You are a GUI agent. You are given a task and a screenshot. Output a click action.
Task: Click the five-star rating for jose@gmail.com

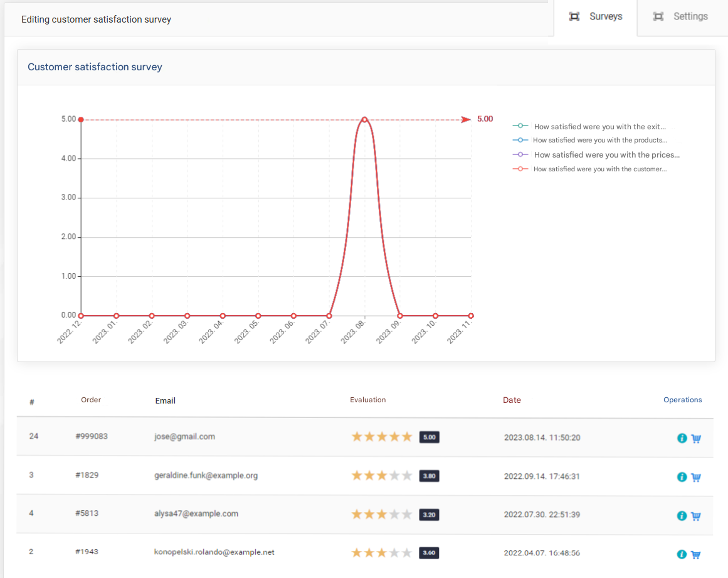tap(382, 437)
